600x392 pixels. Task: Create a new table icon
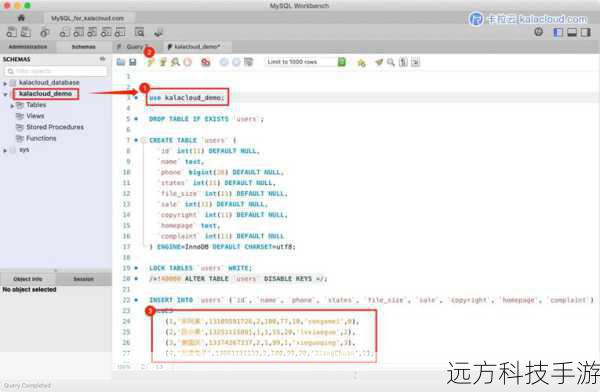coord(78,33)
